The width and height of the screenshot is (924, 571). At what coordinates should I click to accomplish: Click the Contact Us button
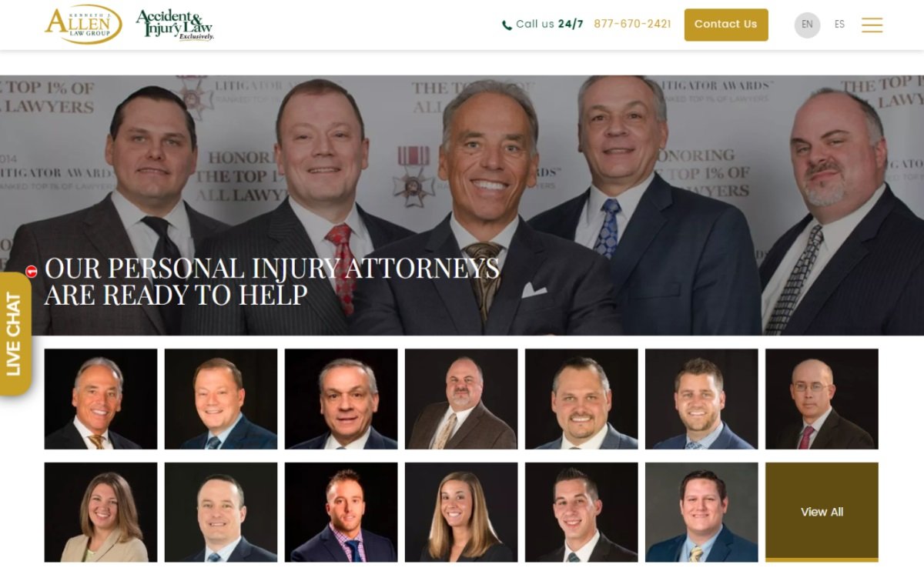point(726,25)
